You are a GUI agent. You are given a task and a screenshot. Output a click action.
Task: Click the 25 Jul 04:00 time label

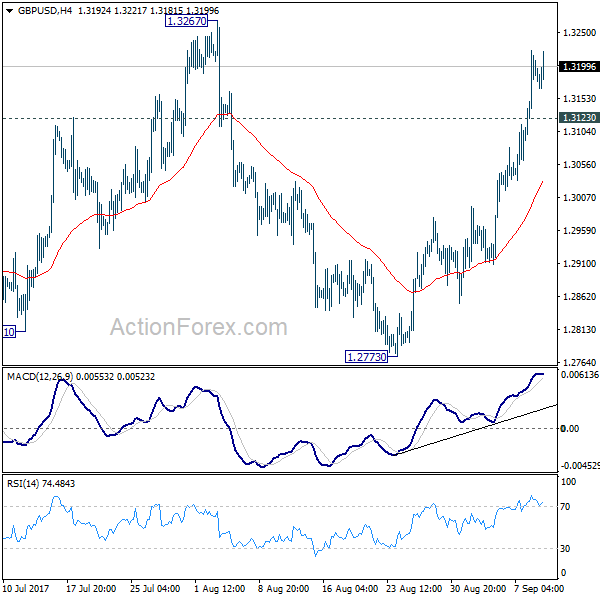(155, 589)
